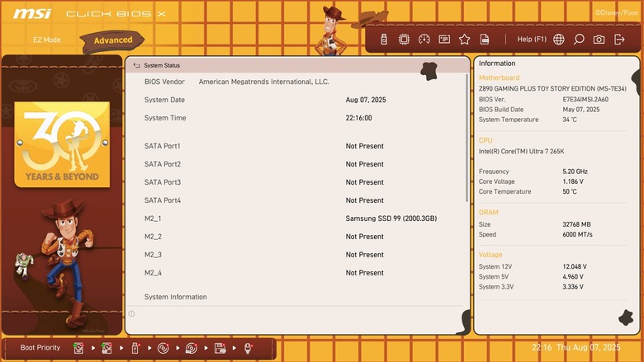Click the BIOS Vendor row
The width and height of the screenshot is (644, 362).
296,82
